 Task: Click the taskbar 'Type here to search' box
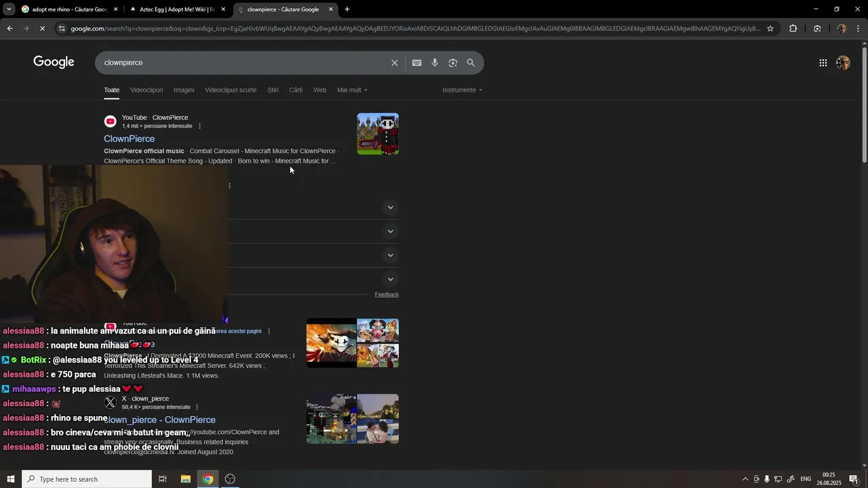[87, 479]
